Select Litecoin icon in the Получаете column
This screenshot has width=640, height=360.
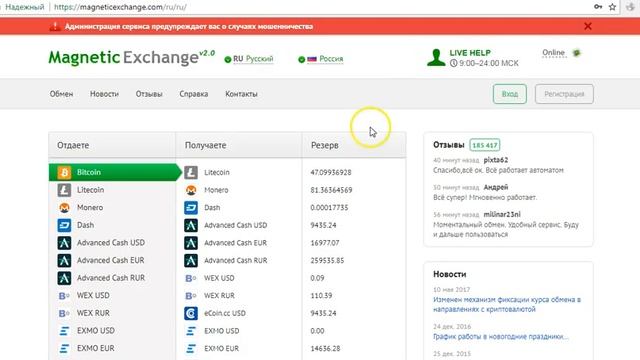191,172
